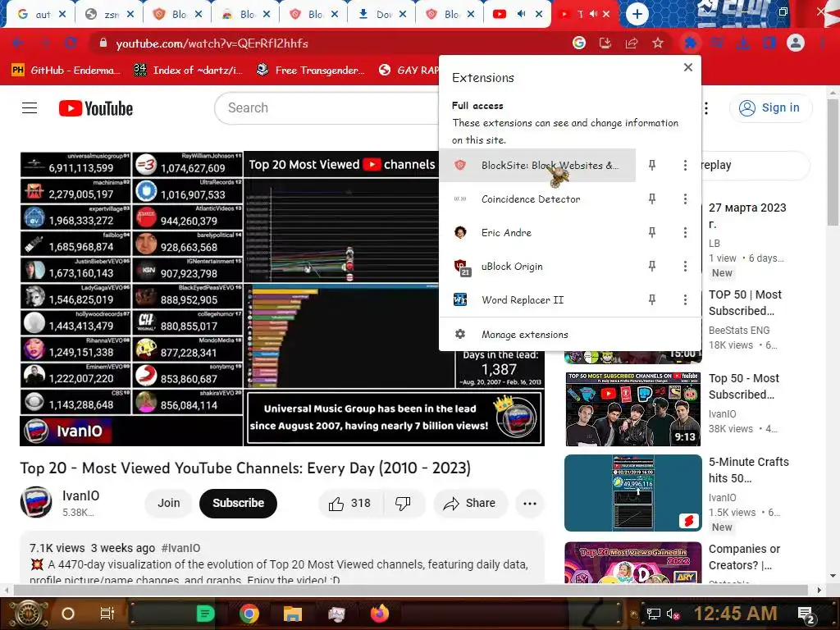840x630 pixels.
Task: Open 'Index of ~dartz/i...' bookmark
Action: coord(188,70)
